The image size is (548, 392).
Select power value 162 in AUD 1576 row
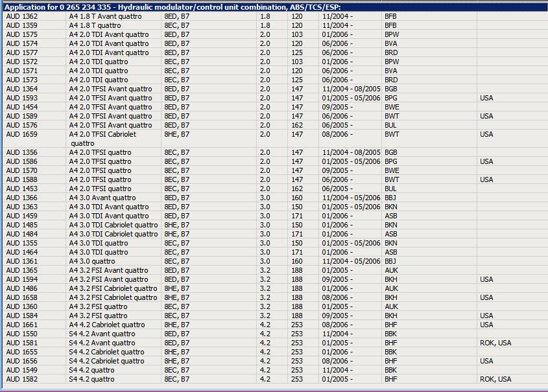297,125
